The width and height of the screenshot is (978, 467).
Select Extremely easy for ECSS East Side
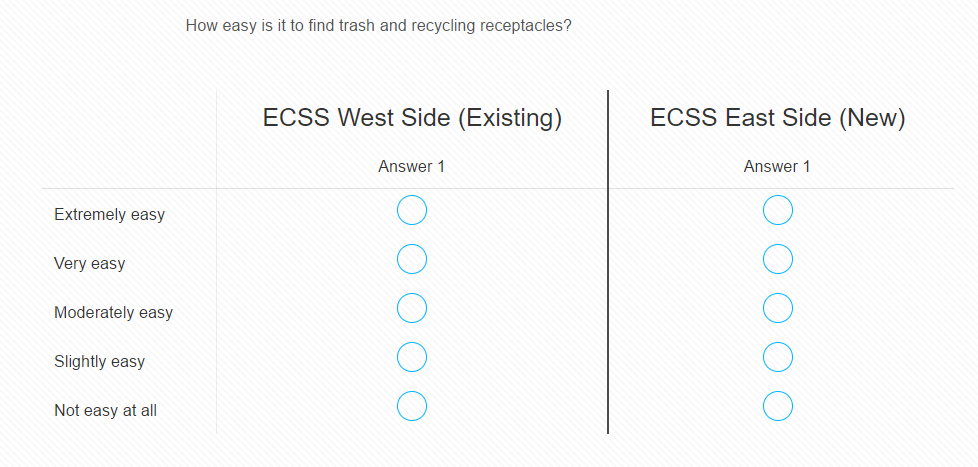(x=778, y=211)
